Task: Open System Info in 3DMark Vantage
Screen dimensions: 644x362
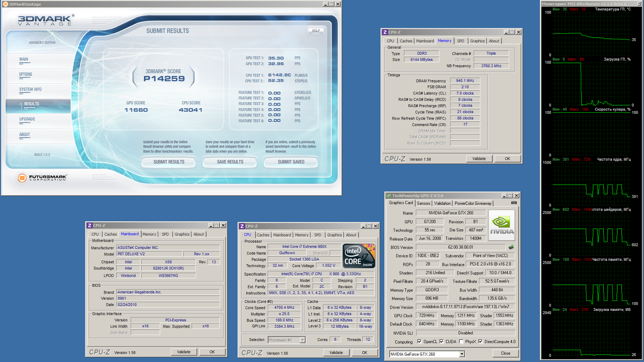Action: pos(30,89)
